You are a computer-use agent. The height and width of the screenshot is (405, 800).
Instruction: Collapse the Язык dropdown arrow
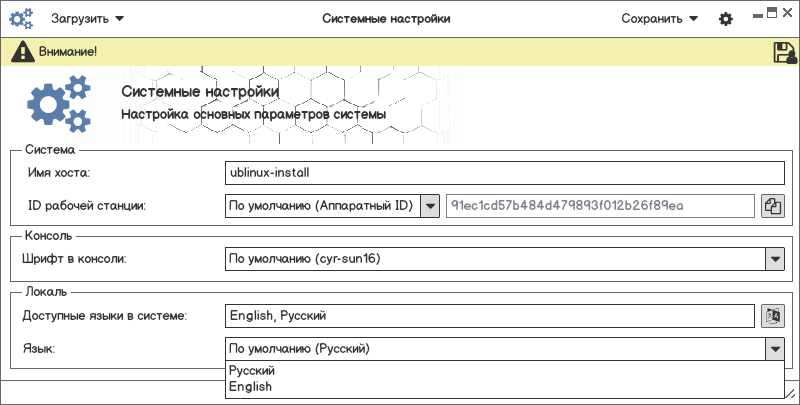[775, 349]
